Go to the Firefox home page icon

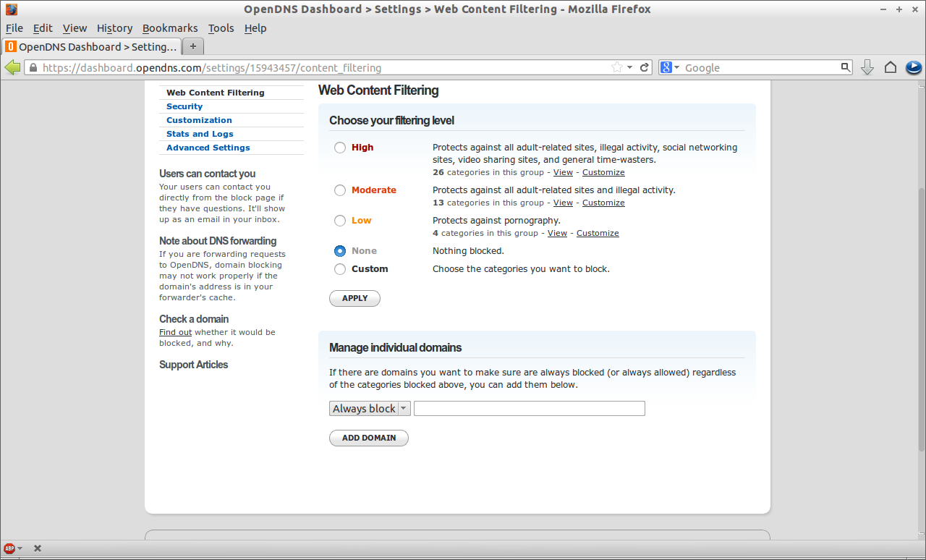pyautogui.click(x=891, y=67)
